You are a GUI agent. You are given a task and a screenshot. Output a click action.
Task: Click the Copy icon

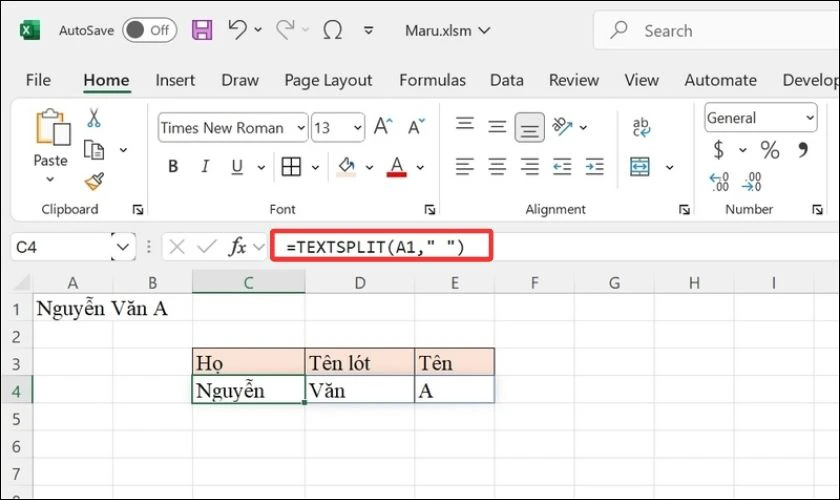click(x=94, y=150)
